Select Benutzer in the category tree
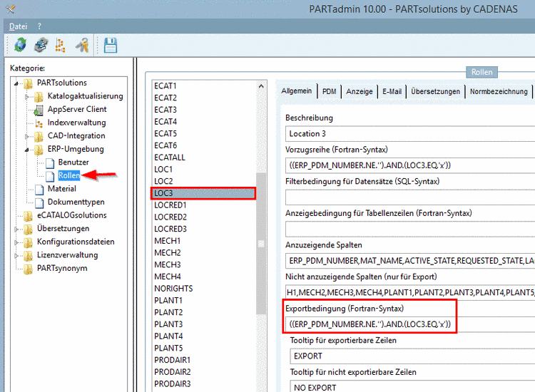 73,163
